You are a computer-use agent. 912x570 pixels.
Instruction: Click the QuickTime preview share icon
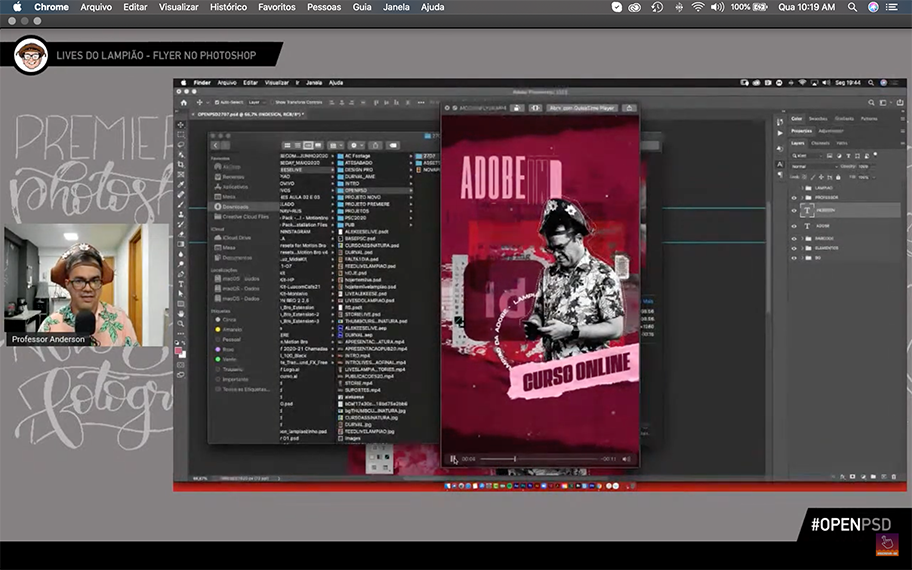pyautogui.click(x=629, y=108)
